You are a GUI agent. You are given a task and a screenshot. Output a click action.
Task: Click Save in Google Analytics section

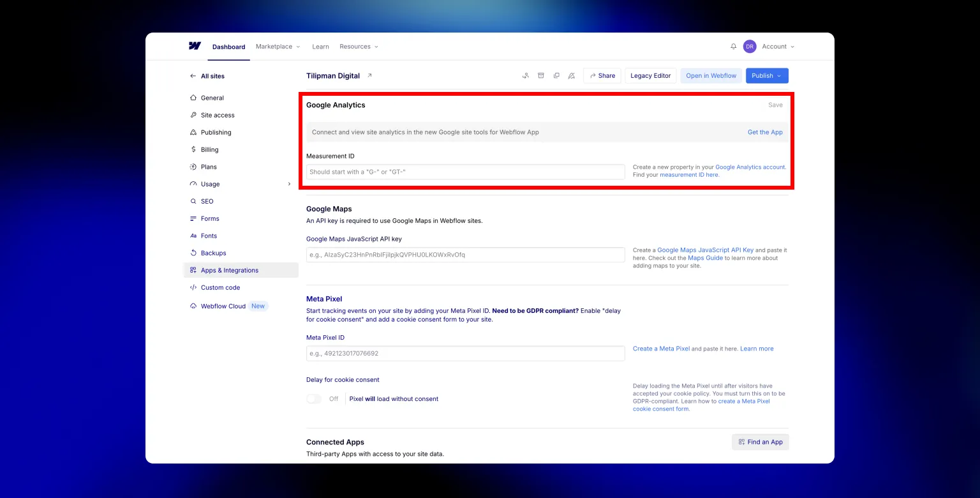pos(775,105)
